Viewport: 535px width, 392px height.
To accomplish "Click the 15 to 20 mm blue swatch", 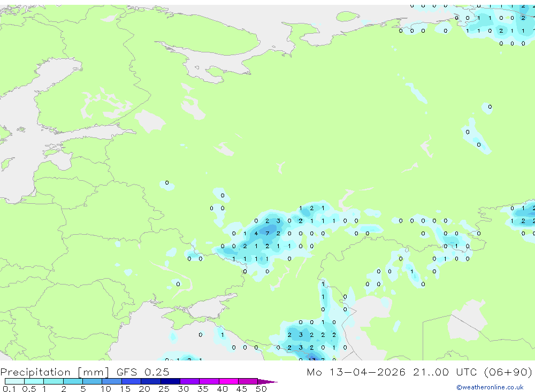I will (132, 381).
